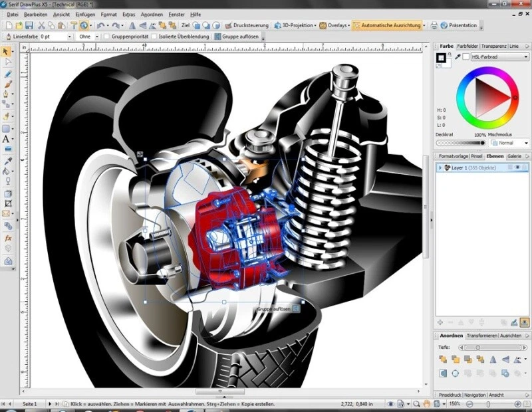Click the color picker eyedropper in Farbe panel
532x412 pixels.
pyautogui.click(x=458, y=57)
